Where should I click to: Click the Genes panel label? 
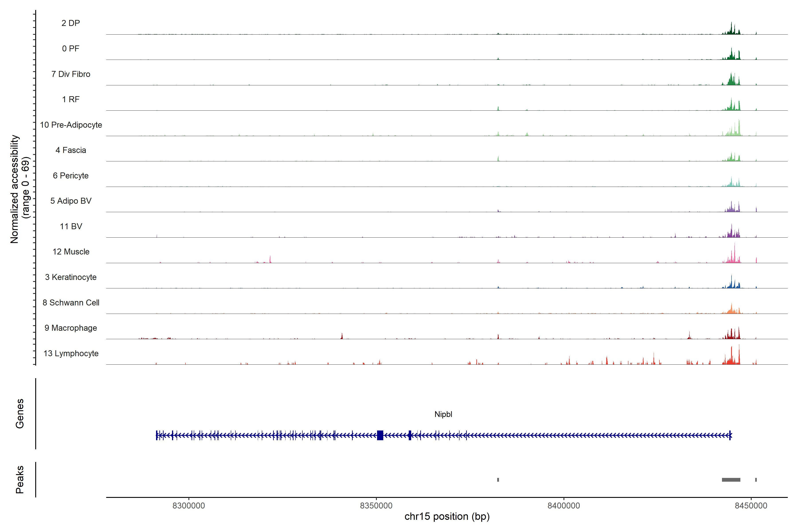coord(20,414)
